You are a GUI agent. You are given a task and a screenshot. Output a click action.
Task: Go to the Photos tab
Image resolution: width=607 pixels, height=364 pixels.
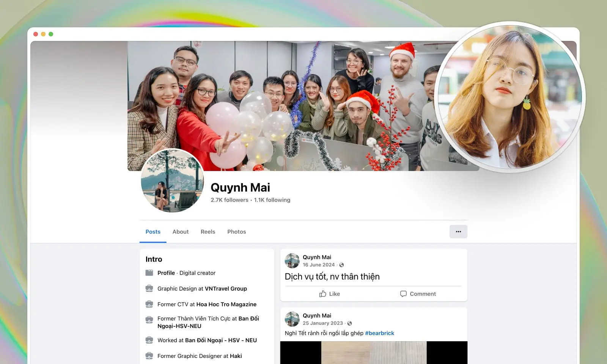click(237, 232)
